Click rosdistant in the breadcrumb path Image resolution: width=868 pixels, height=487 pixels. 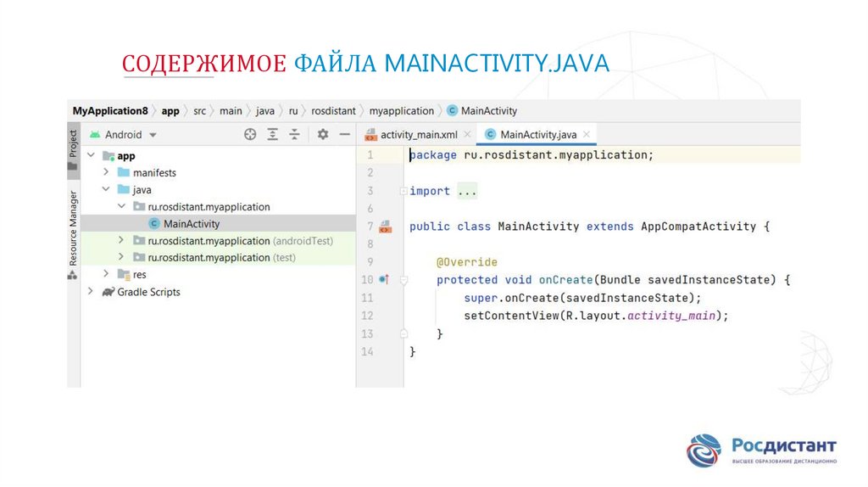click(334, 111)
